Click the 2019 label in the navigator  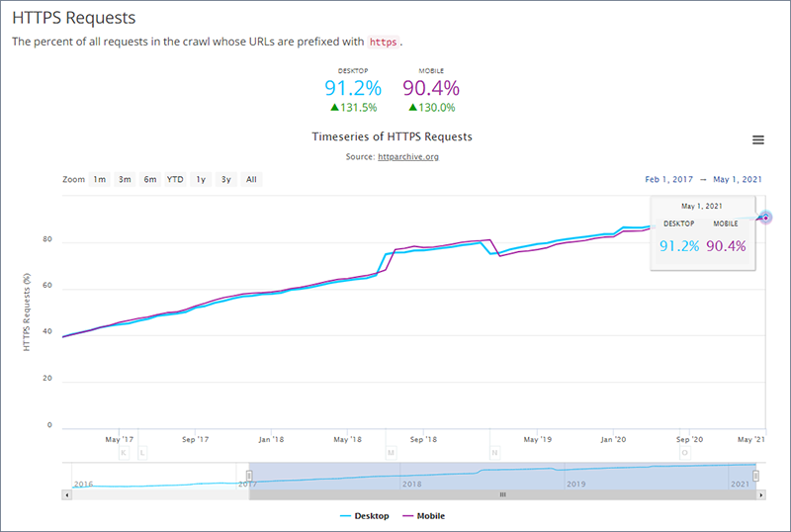576,484
